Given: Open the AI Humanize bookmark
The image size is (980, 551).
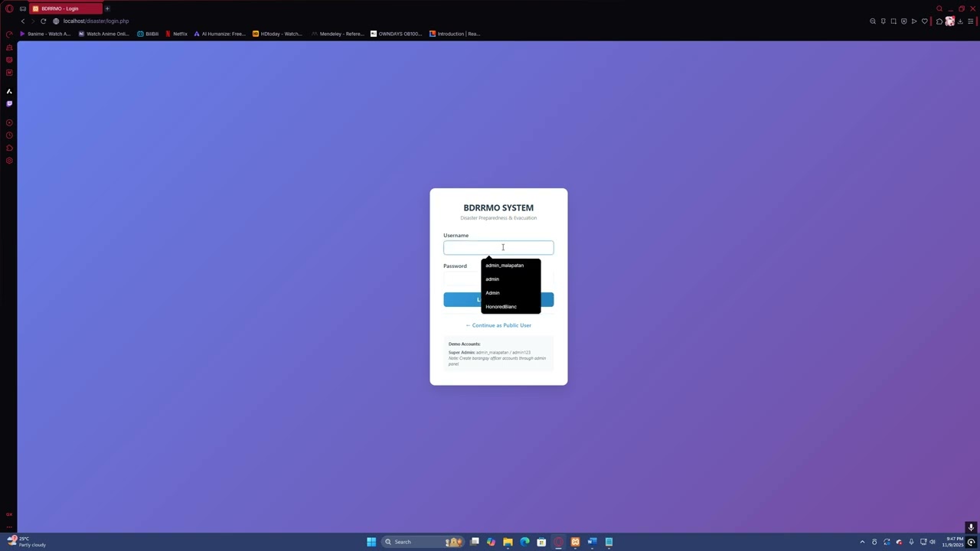Looking at the screenshot, I should pos(220,34).
